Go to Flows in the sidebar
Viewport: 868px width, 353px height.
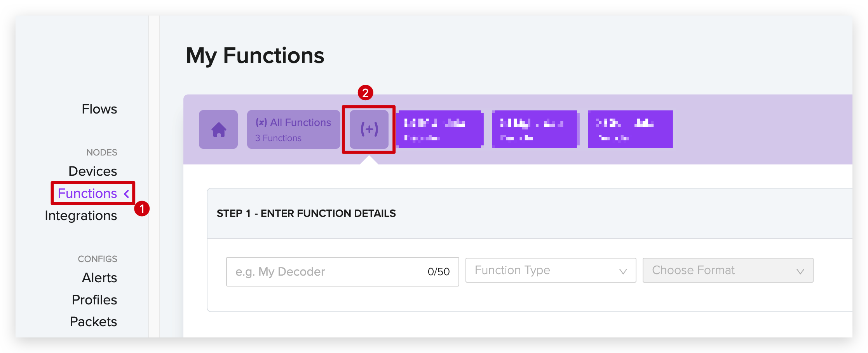[x=99, y=109]
